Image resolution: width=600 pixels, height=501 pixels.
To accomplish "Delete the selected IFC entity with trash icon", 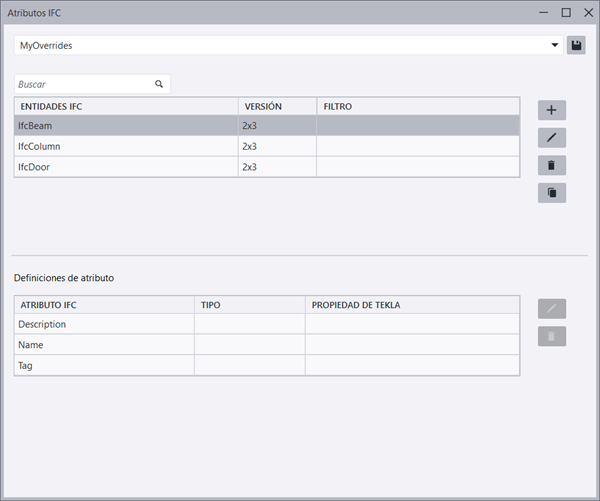I will (x=551, y=165).
